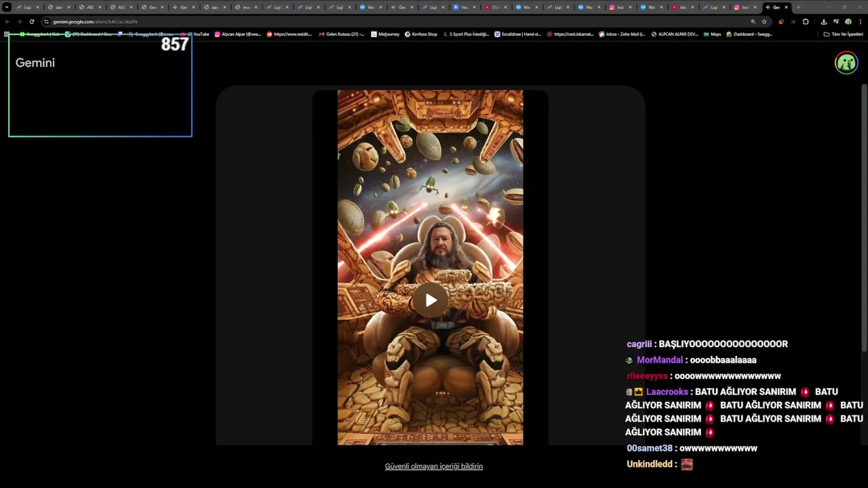Open the tab search dropdown

point(7,7)
